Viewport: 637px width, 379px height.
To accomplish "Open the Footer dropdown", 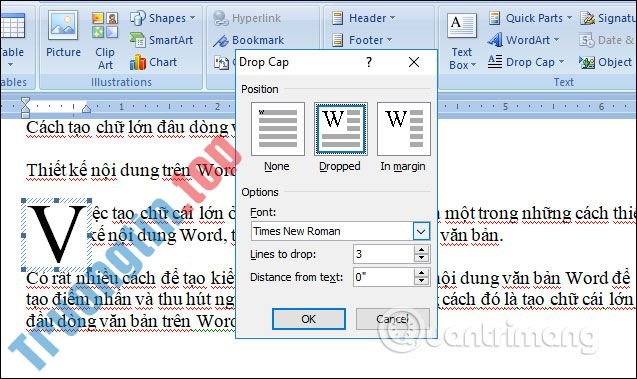I will click(x=362, y=40).
